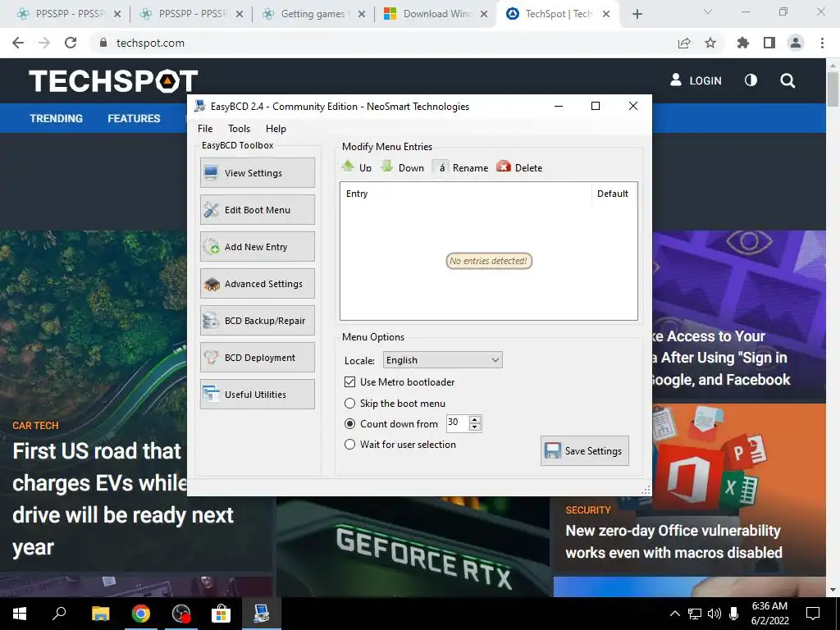
Task: Reload the TechSpot page
Action: (x=71, y=43)
